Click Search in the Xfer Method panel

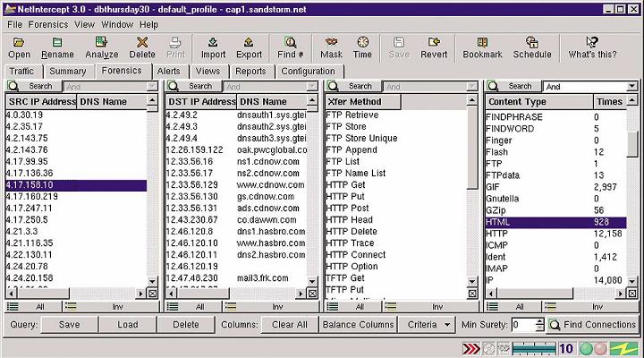[x=353, y=86]
